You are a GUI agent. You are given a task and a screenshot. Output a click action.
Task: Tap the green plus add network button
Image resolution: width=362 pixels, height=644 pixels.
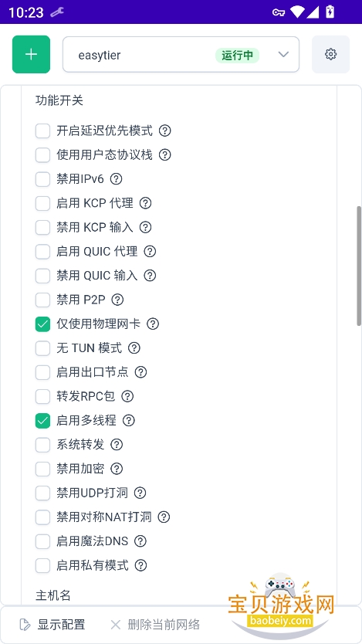tap(31, 54)
